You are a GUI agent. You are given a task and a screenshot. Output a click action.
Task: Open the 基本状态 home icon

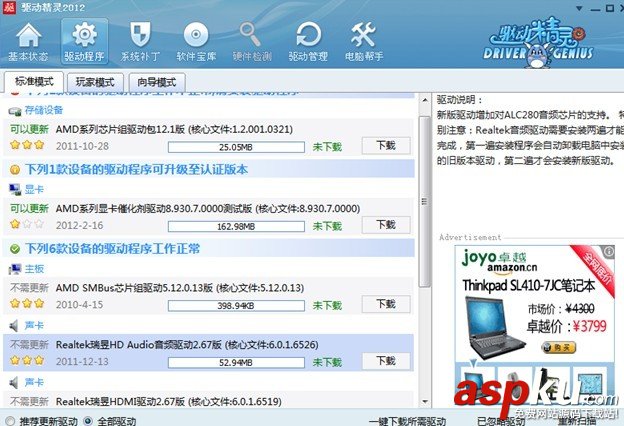[28, 41]
